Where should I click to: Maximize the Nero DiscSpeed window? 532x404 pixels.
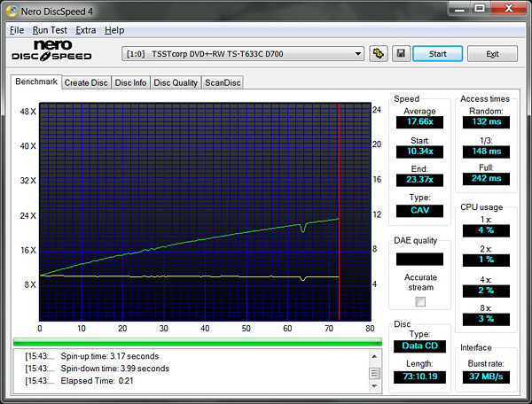click(x=479, y=9)
